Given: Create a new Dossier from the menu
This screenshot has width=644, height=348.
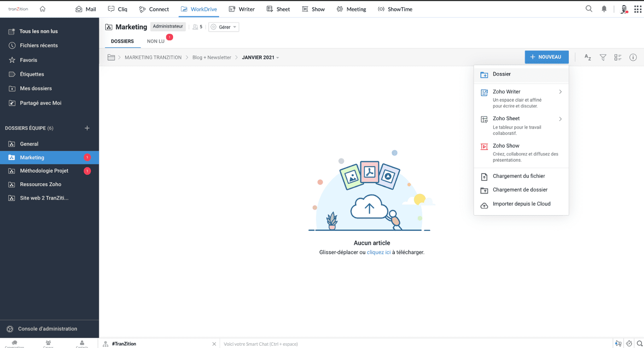Looking at the screenshot, I should [521, 74].
